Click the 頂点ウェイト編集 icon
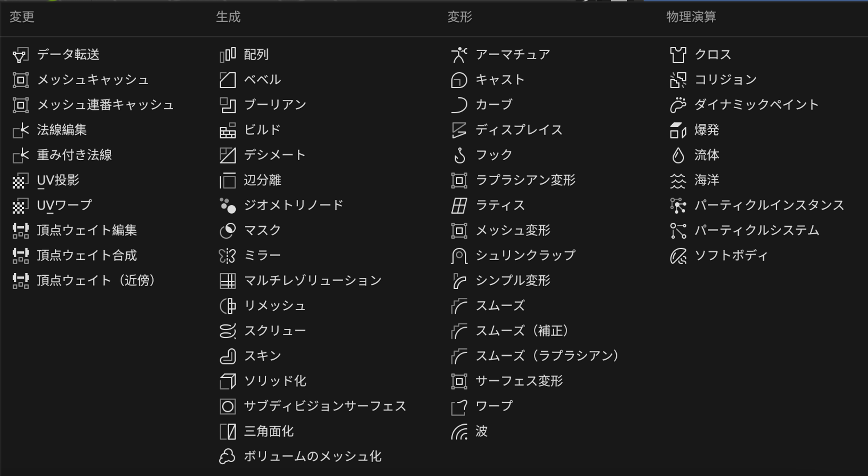 [x=20, y=231]
